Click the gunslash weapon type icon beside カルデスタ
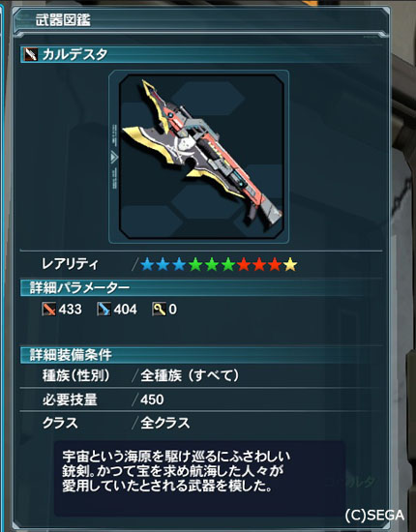Screen dimensions: 416x532 (30, 54)
